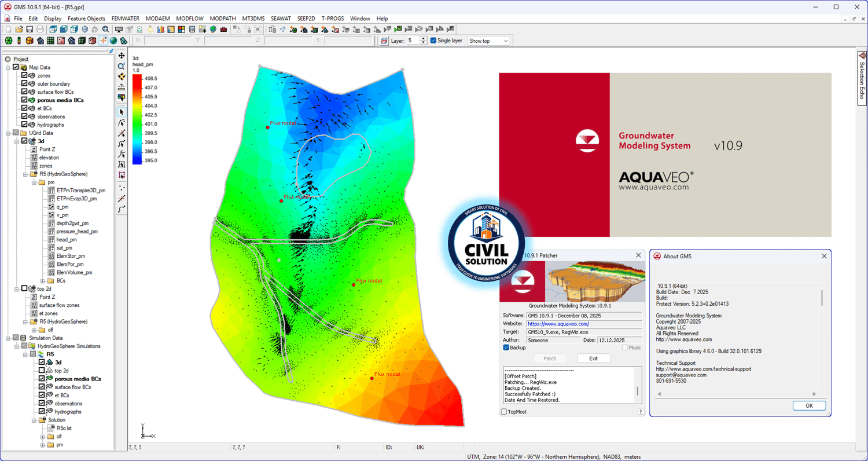The width and height of the screenshot is (868, 461).
Task: Toggle the hydrographs checkbox under Map Data
Action: pyautogui.click(x=24, y=125)
